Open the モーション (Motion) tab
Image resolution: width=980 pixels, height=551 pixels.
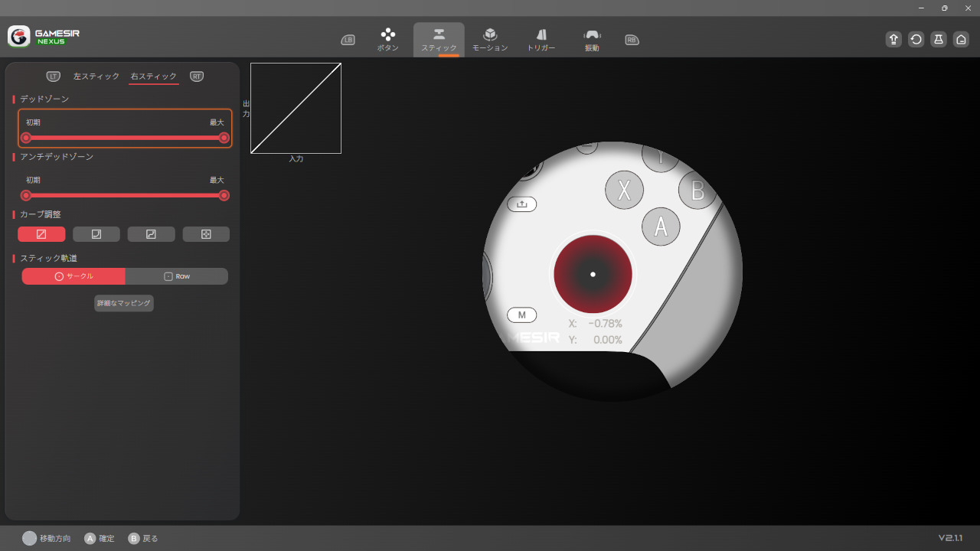tap(490, 40)
